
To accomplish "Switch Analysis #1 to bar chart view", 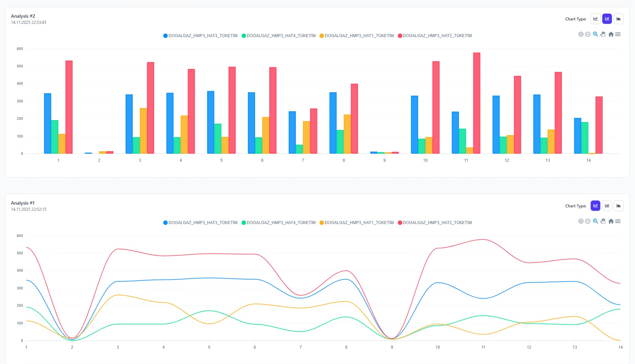I will tap(607, 206).
